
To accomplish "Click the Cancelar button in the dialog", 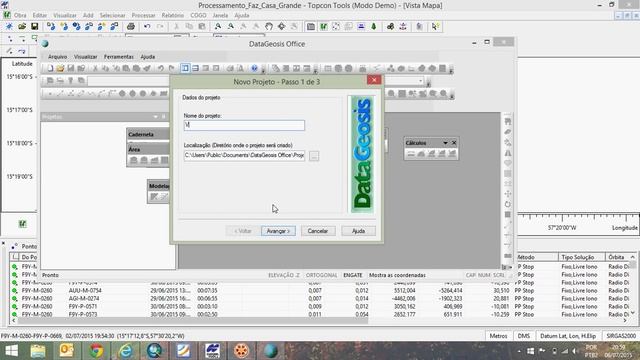I will point(318,231).
